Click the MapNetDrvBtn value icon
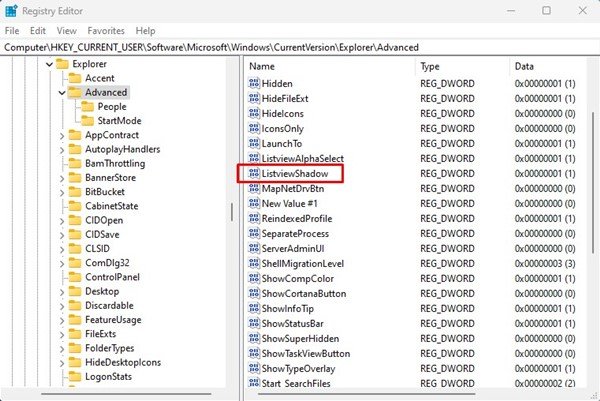The height and width of the screenshot is (401, 600). 254,188
